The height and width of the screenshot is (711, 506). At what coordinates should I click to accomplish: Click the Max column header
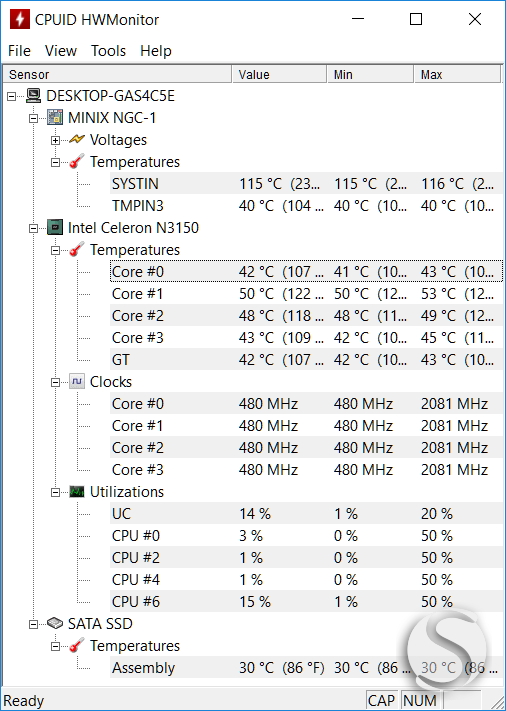point(457,74)
